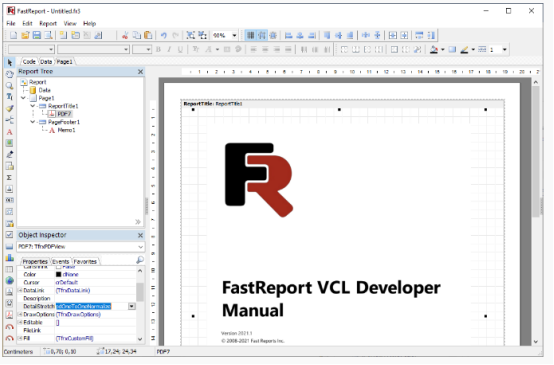The width and height of the screenshot is (554, 365).
Task: Click the frame fill color bucket icon
Action: click(x=434, y=50)
